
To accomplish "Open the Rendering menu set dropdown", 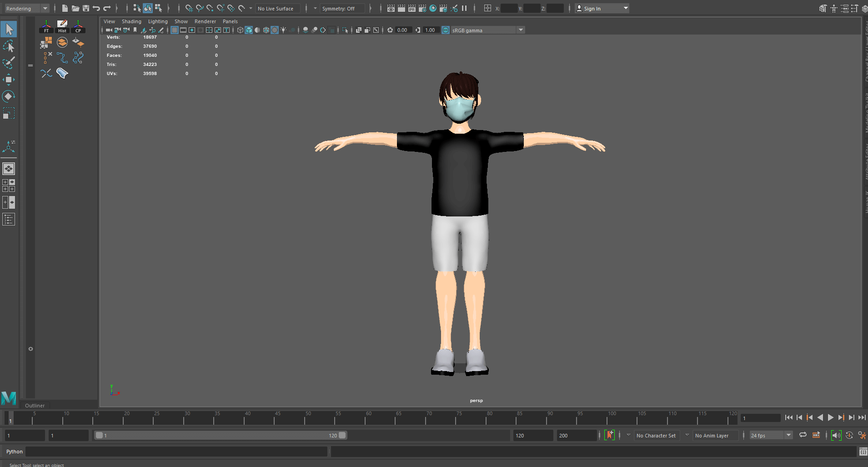I will pyautogui.click(x=26, y=8).
